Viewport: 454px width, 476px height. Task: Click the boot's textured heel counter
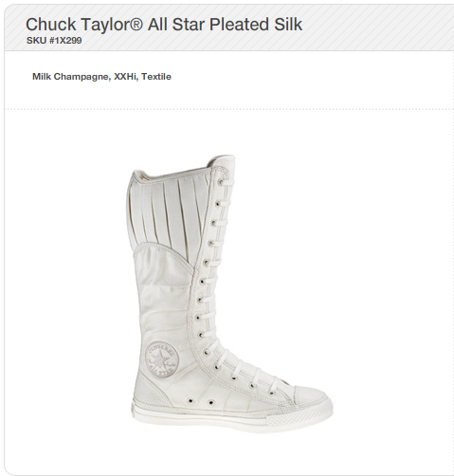point(150,392)
